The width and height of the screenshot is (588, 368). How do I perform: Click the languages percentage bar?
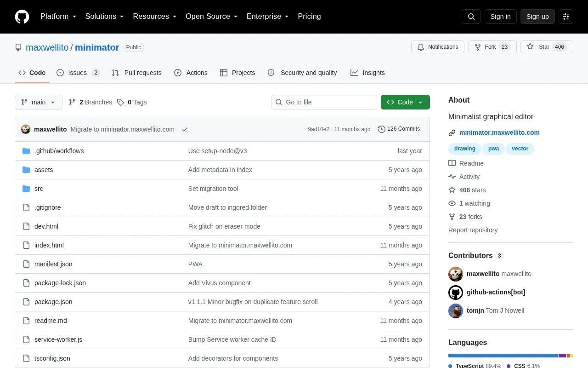click(x=511, y=356)
